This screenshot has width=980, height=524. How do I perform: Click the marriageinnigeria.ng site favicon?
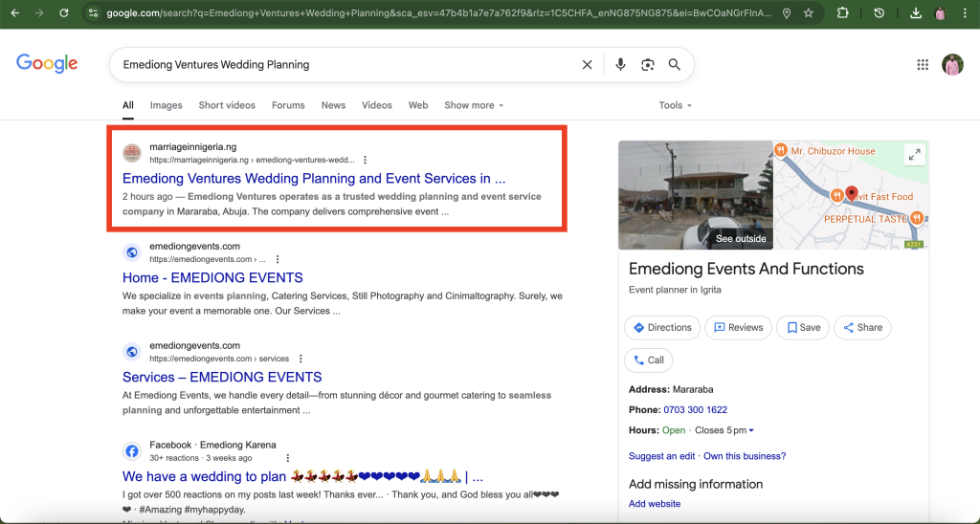click(132, 153)
